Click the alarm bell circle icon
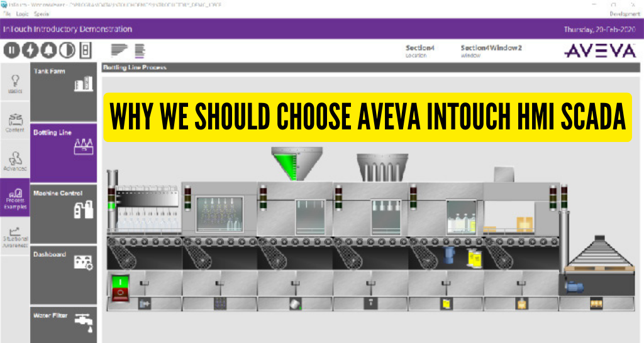The height and width of the screenshot is (343, 644). 48,50
